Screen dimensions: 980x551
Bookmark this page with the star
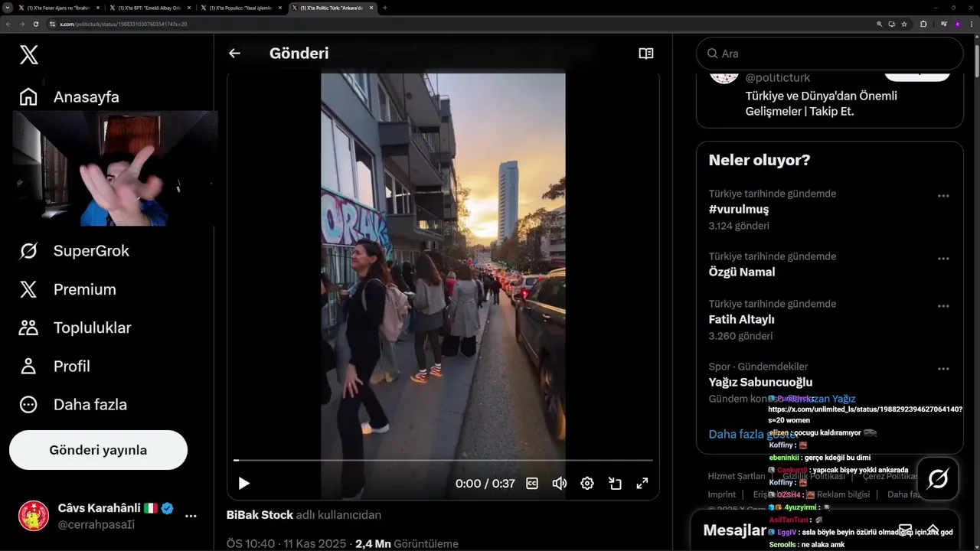(904, 24)
